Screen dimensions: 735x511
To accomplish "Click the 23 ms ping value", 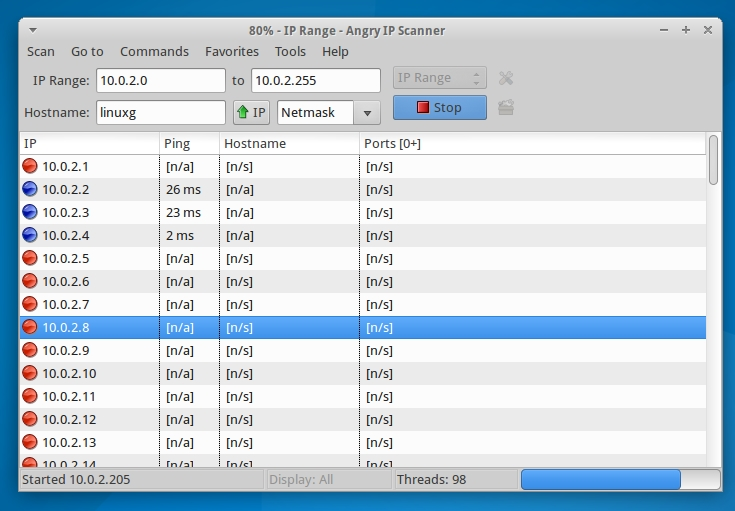I will tap(183, 212).
